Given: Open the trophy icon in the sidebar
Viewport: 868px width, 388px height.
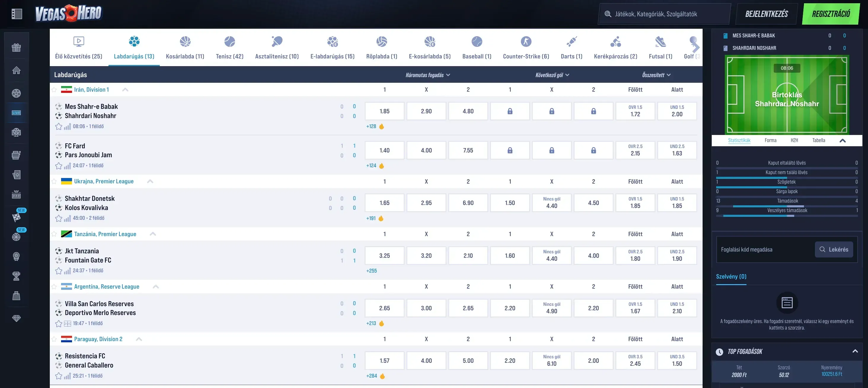Looking at the screenshot, I should (x=16, y=276).
